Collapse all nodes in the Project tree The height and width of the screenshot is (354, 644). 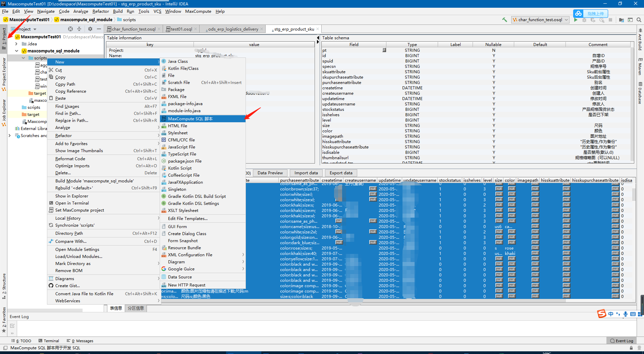coord(79,29)
